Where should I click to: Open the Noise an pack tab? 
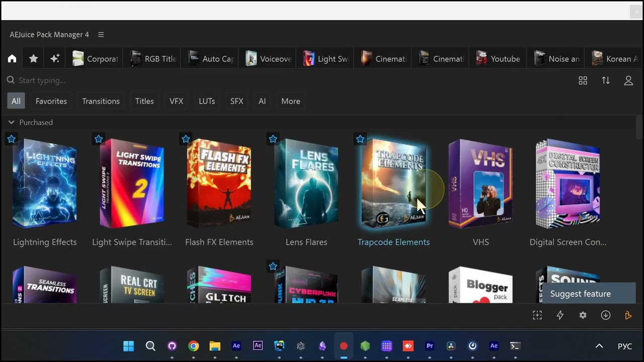point(557,59)
